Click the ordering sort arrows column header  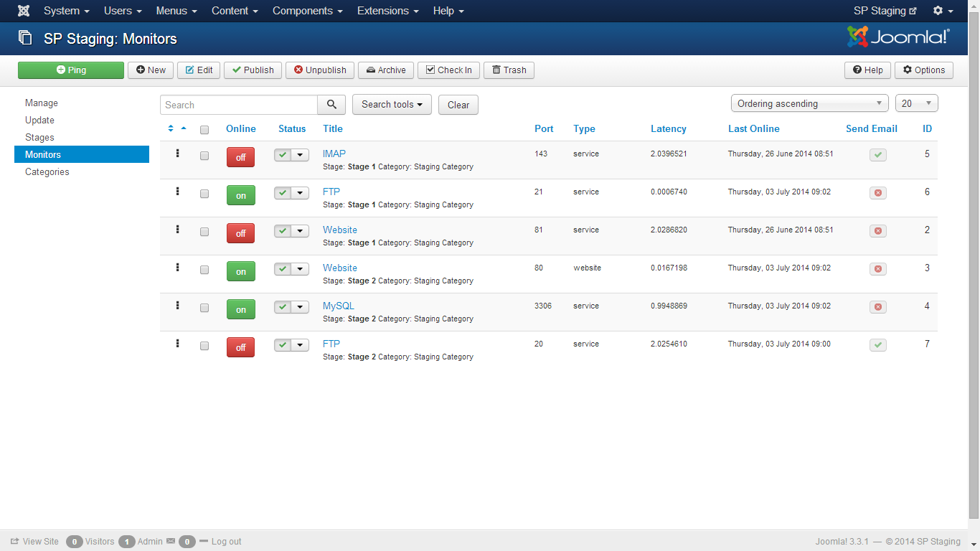171,129
